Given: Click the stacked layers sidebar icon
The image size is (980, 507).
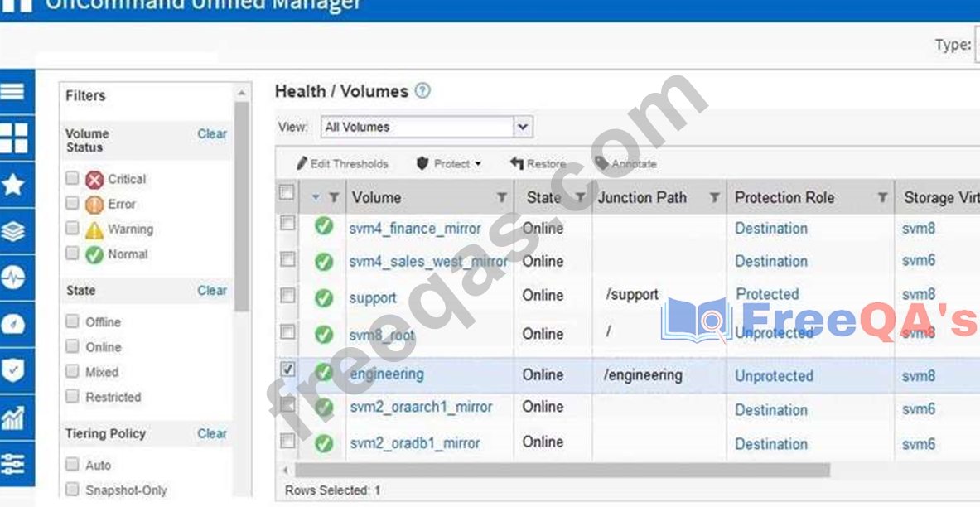Looking at the screenshot, I should 13,231.
